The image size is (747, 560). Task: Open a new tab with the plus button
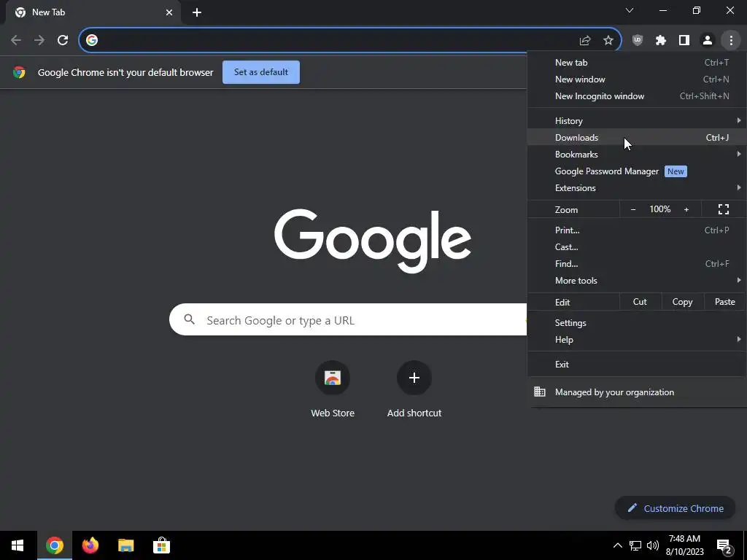coord(197,12)
